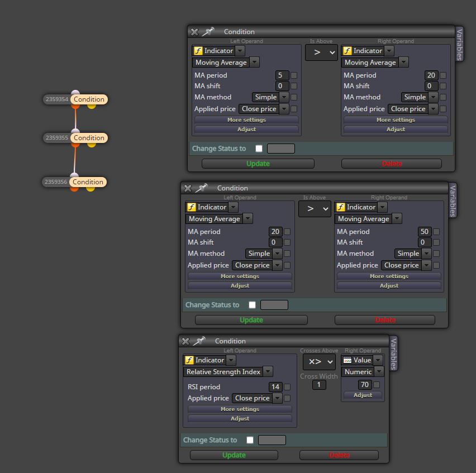
Task: Click Delete in the RSI Condition panel
Action: [339, 455]
